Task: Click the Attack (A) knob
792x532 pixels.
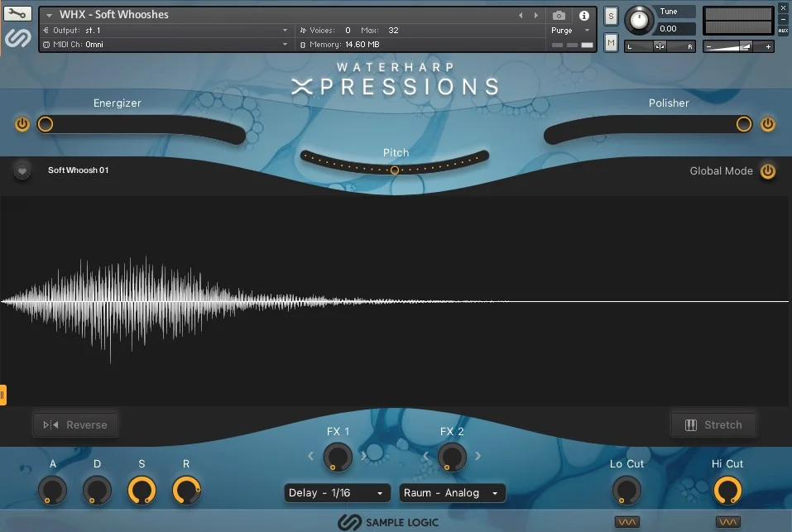Action: coord(52,490)
